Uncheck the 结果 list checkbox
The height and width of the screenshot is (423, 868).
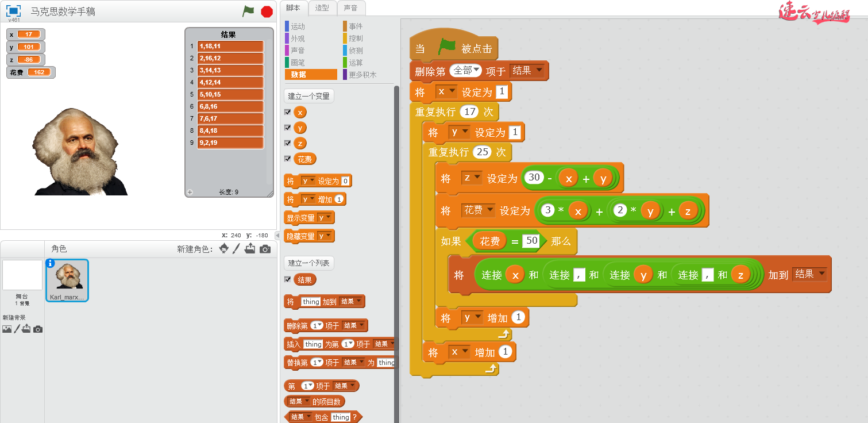288,279
